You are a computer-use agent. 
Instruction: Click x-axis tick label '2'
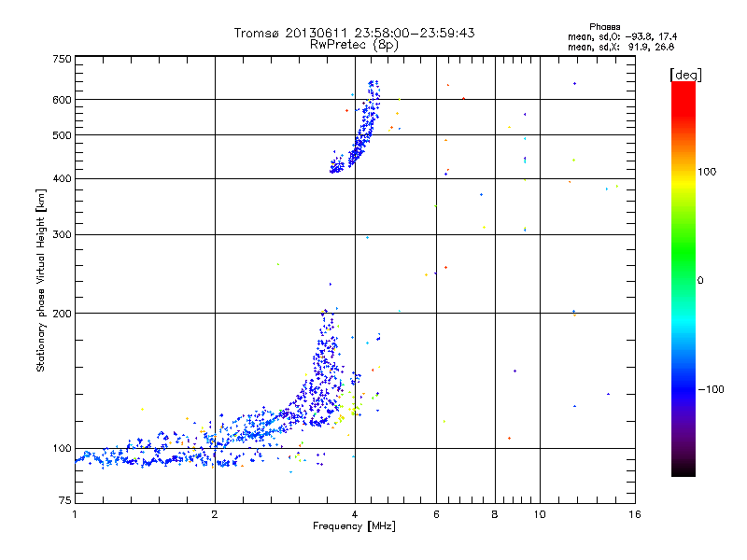point(215,514)
